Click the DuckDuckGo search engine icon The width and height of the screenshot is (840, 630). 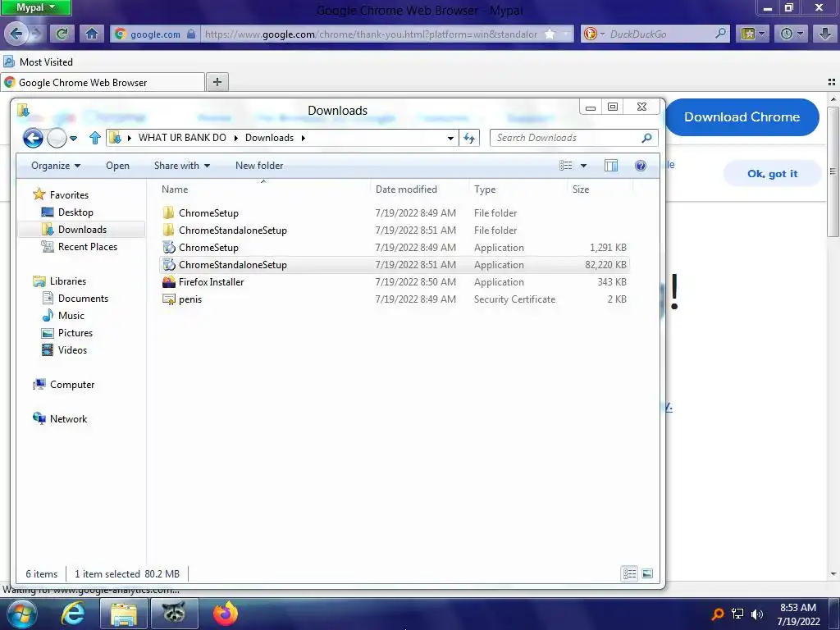point(591,34)
